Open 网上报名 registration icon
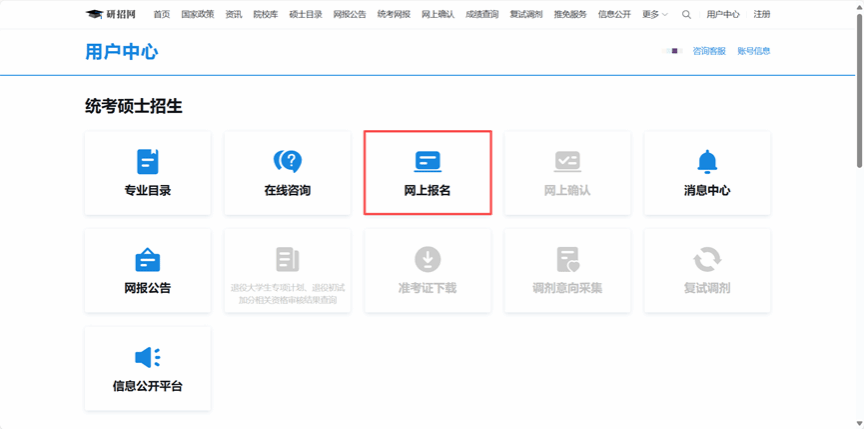The width and height of the screenshot is (864, 429). point(427,161)
